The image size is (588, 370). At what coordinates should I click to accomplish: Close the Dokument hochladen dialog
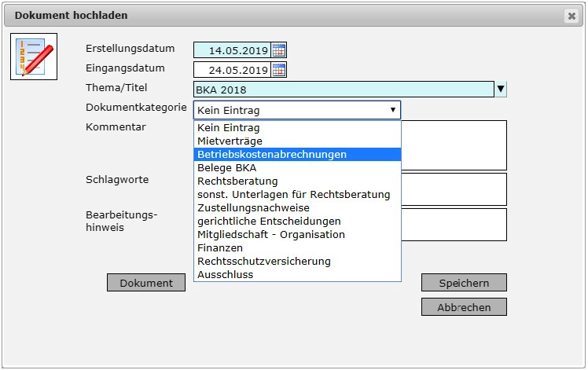pos(571,16)
